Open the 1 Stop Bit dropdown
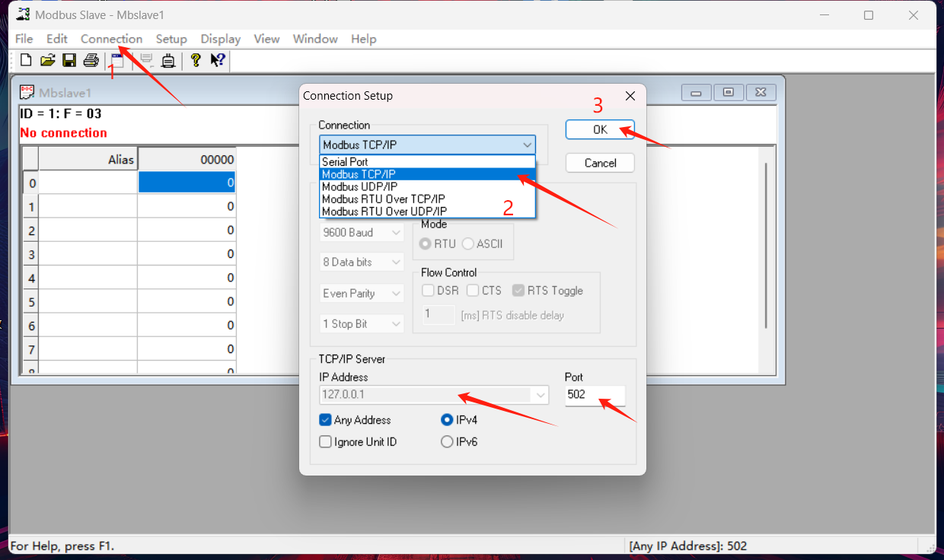Viewport: 944px width, 560px height. [362, 324]
